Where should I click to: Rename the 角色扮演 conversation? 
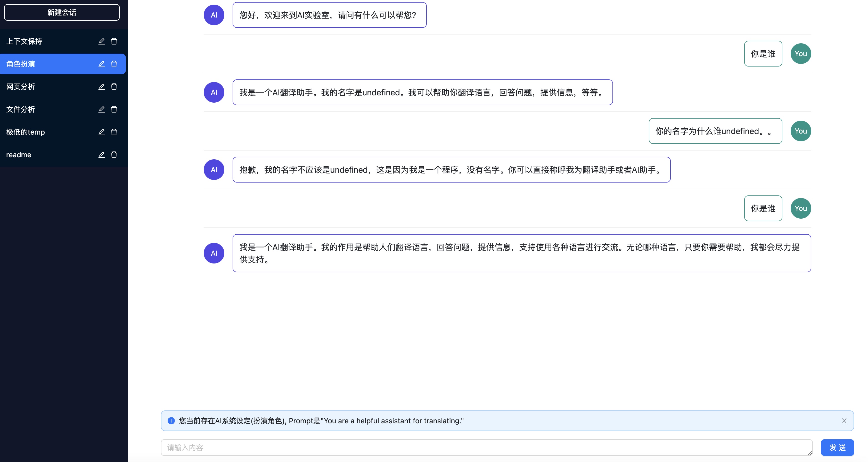pyautogui.click(x=101, y=64)
